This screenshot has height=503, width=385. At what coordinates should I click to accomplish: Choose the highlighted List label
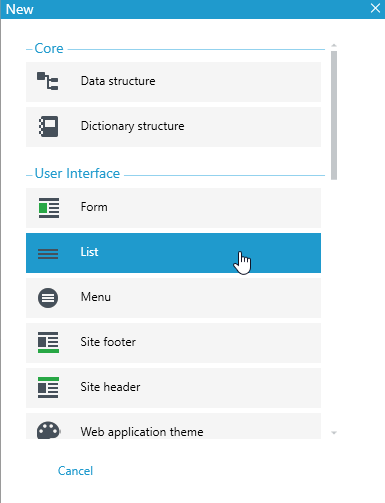[x=89, y=252]
